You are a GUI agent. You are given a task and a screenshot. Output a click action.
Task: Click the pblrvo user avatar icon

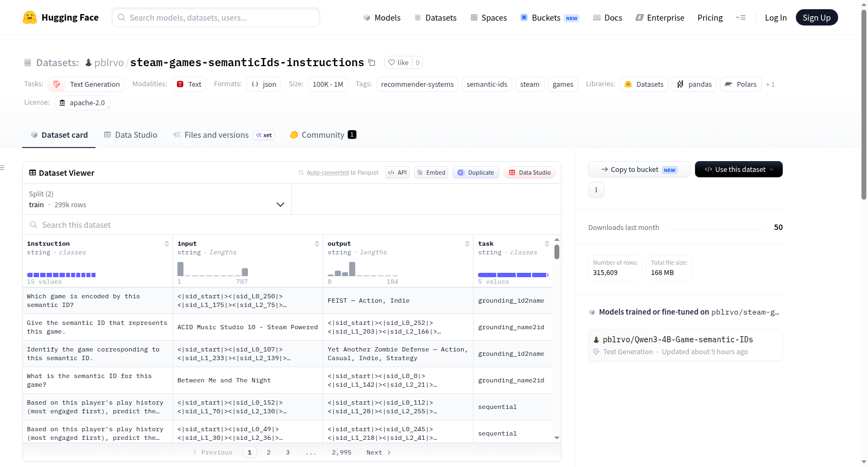(88, 62)
